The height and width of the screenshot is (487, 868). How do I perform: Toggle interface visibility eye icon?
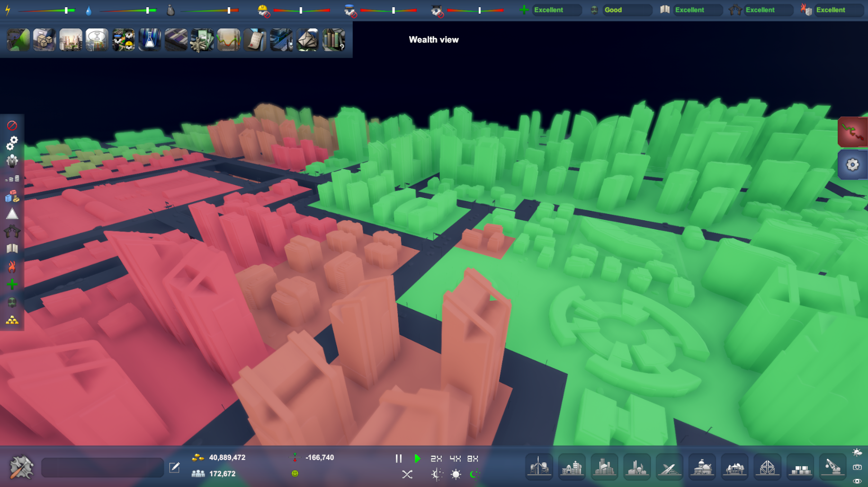tap(857, 481)
